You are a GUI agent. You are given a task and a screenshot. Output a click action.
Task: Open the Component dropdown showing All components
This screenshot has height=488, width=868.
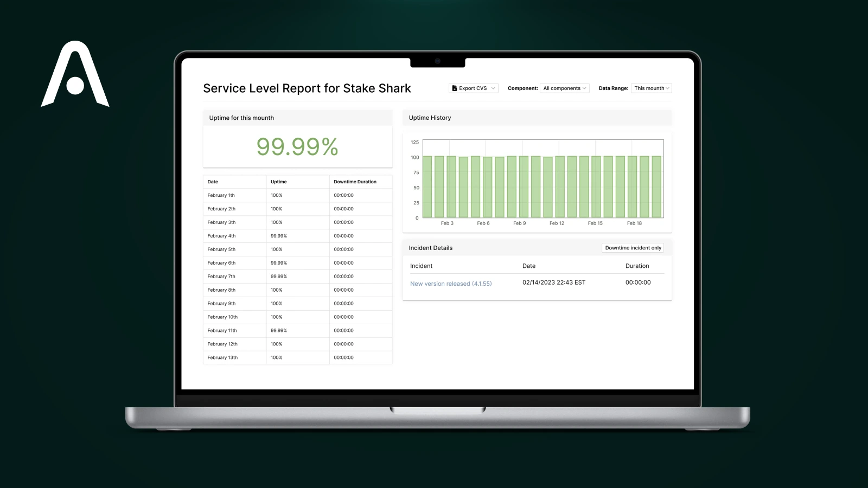point(564,88)
